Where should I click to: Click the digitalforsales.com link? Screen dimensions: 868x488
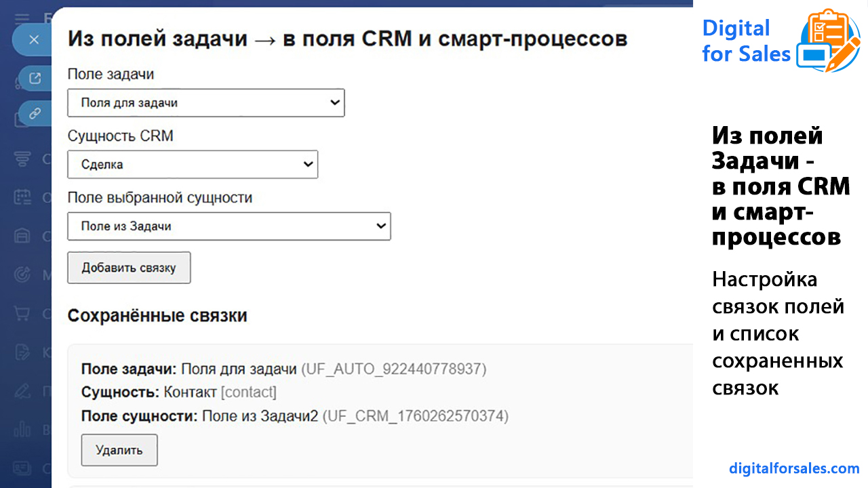(794, 468)
